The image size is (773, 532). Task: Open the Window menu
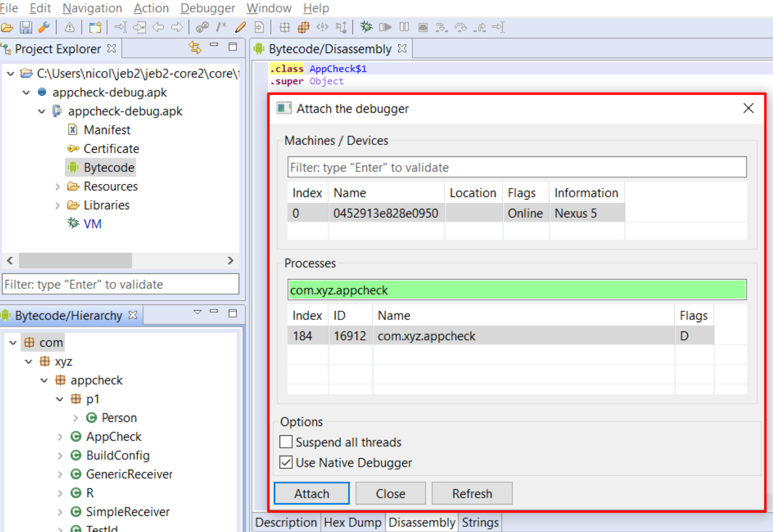click(x=269, y=8)
